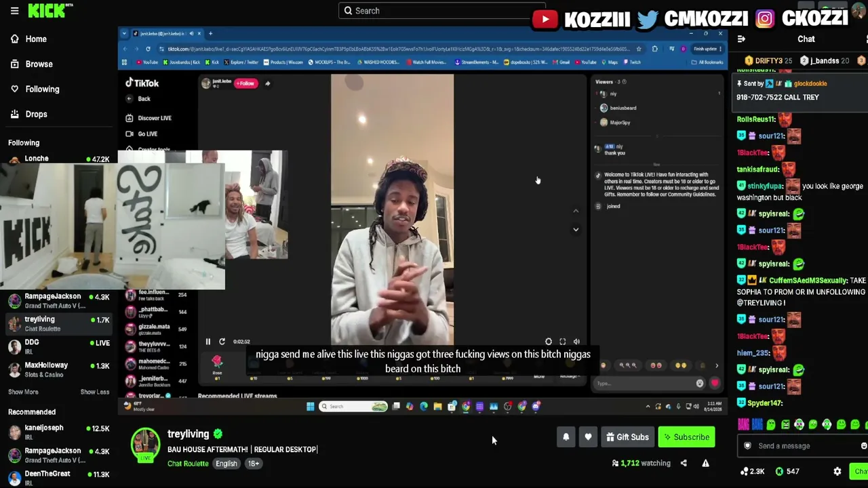Screen dimensions: 868x488
Task: Click the chat message input
Action: [804, 446]
